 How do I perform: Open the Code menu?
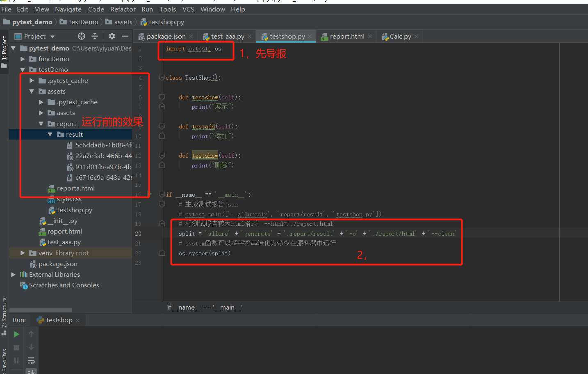[96, 9]
